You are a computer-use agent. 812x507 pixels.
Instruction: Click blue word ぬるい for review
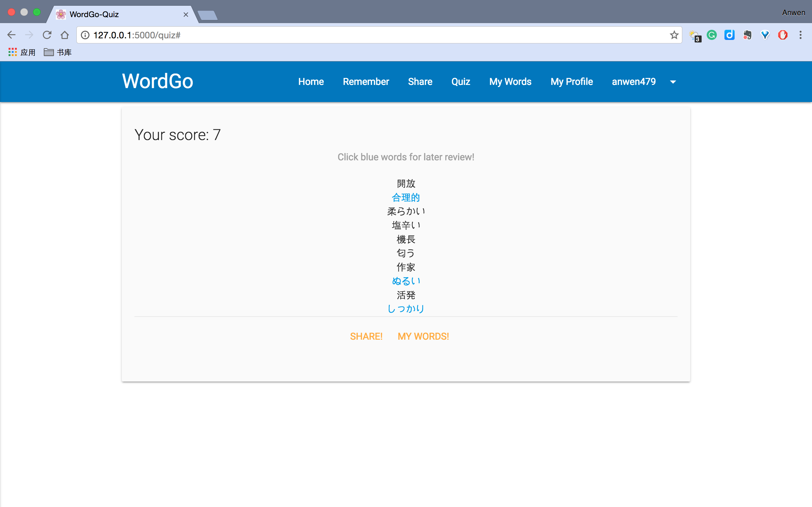point(406,281)
